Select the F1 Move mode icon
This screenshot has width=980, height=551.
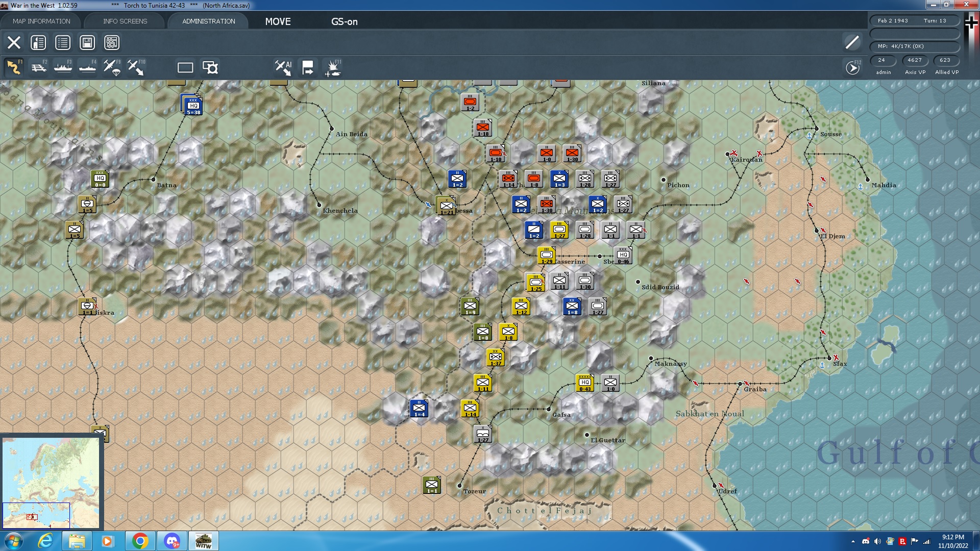coord(14,67)
